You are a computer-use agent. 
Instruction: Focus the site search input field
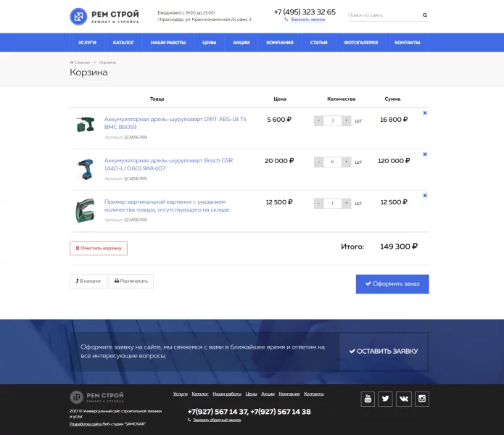[x=383, y=15]
